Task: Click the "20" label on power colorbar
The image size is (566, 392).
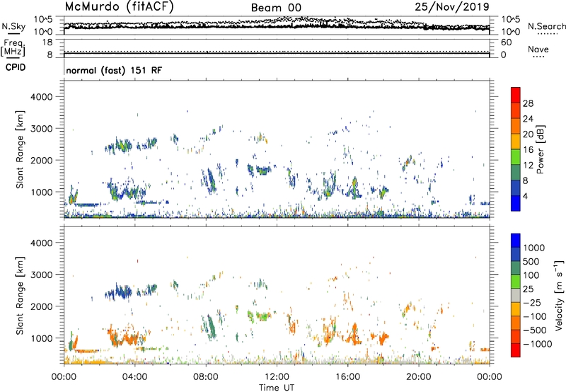Action: click(528, 134)
